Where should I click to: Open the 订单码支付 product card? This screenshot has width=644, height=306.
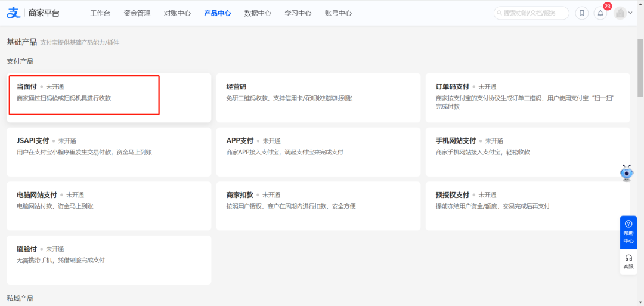coord(528,98)
